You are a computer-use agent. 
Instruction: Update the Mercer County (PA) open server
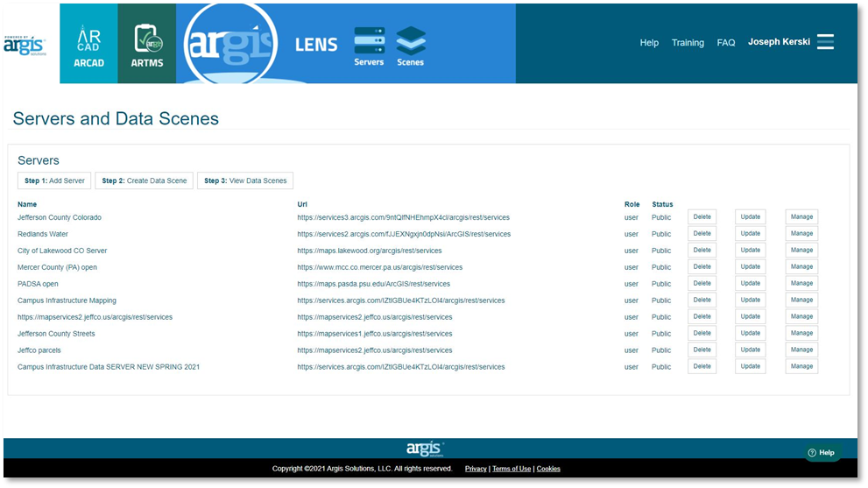(750, 267)
